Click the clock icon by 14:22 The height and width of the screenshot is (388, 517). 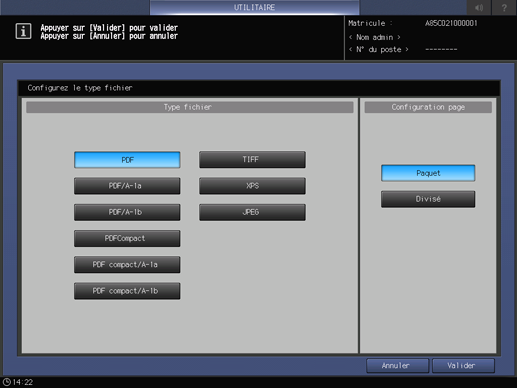[7, 382]
